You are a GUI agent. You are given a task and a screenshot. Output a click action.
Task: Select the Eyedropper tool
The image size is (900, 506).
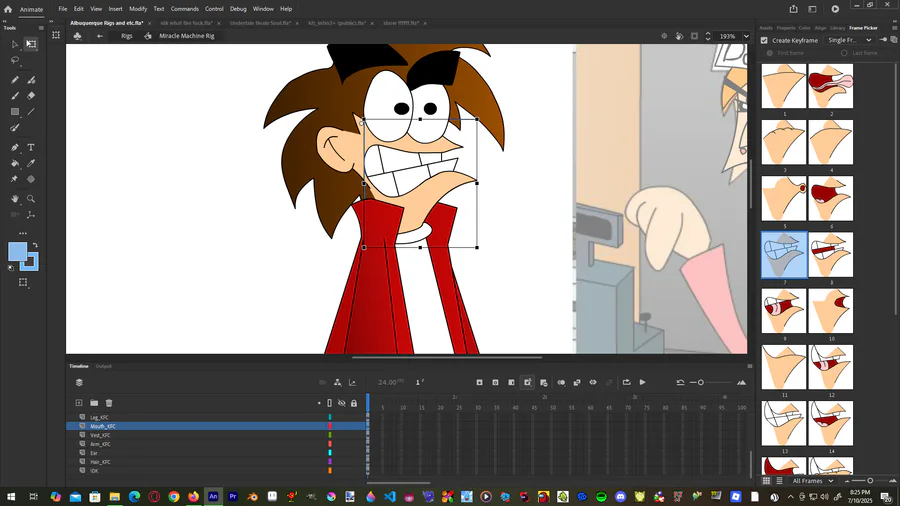(x=31, y=164)
